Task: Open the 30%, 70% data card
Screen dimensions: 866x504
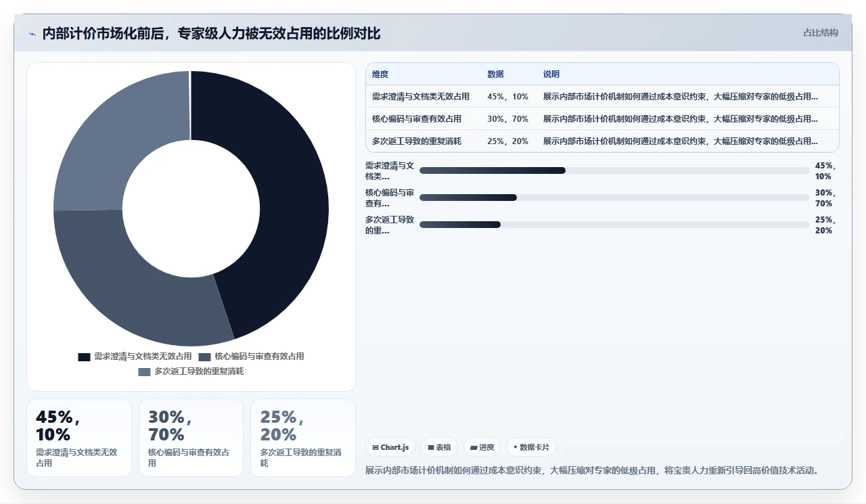Action: coord(191,438)
